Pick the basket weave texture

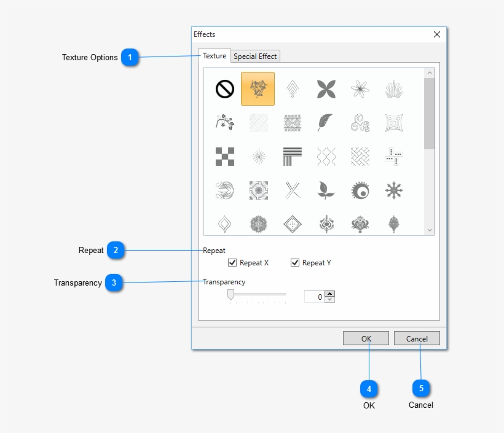360,157
